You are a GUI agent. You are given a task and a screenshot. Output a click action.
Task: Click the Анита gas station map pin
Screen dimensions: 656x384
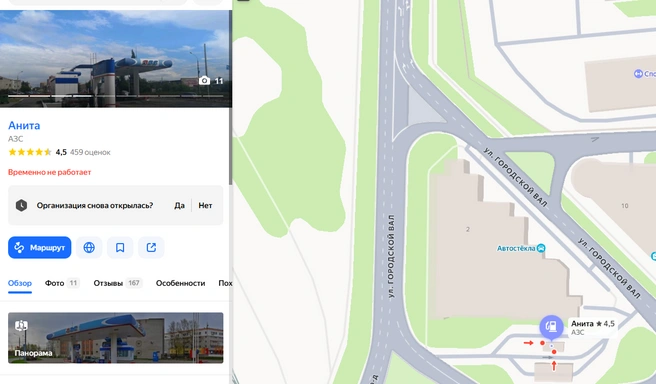click(x=551, y=327)
